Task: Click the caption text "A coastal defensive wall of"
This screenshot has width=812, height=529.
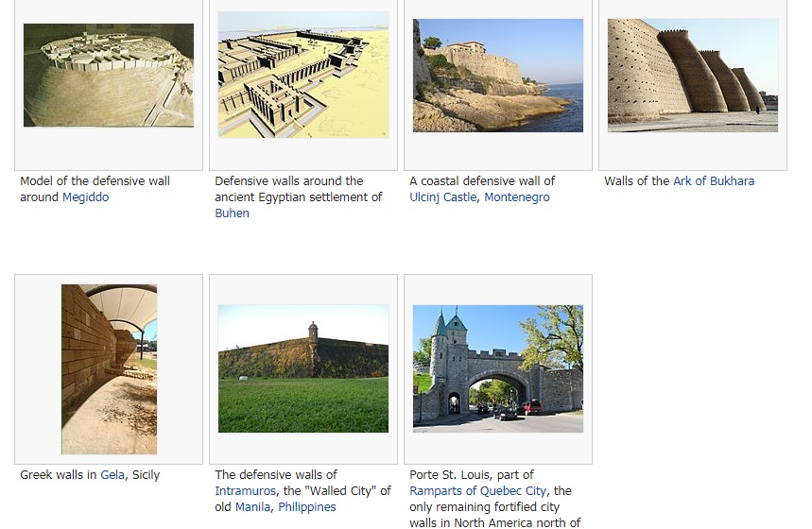Action: [x=482, y=181]
